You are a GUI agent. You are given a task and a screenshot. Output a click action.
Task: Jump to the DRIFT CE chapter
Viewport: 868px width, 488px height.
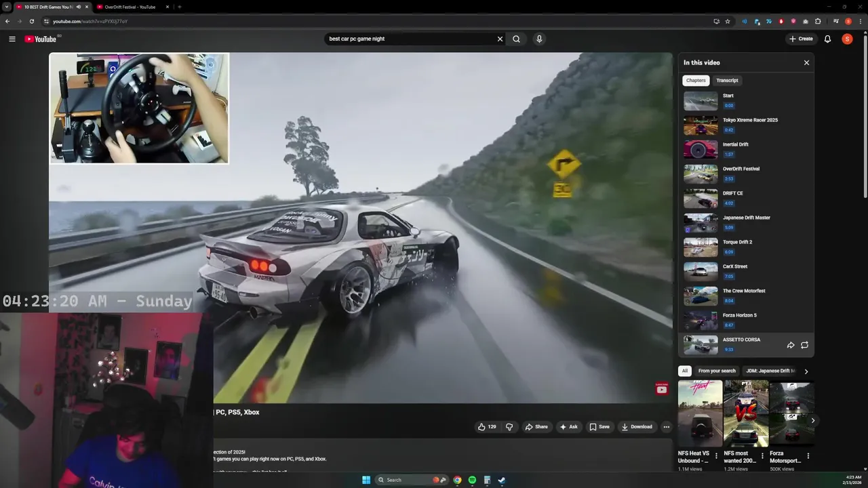[746, 198]
